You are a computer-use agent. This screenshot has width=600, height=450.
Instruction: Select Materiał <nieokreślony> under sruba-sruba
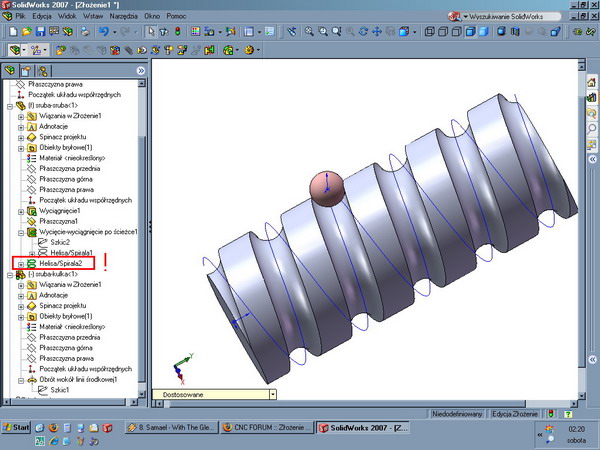72,158
